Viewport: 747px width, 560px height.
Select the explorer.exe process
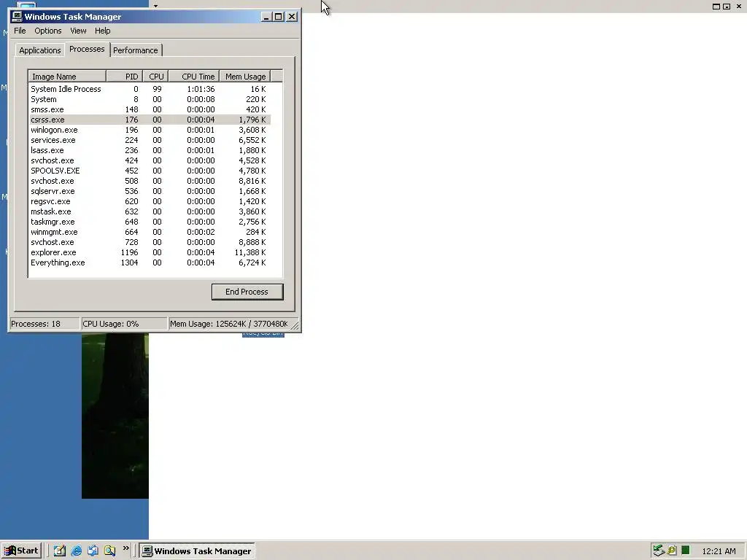pyautogui.click(x=150, y=252)
